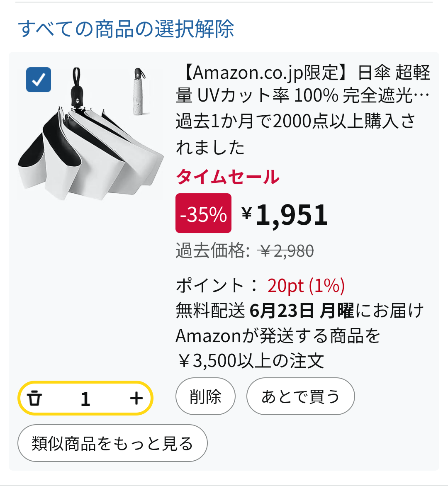Tap the あとで買う button

coord(300,396)
